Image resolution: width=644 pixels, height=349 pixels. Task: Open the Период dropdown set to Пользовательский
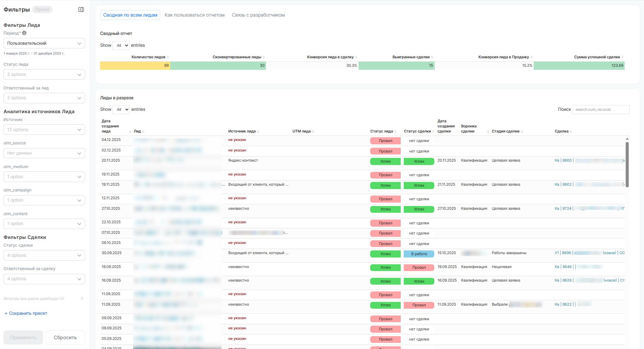pos(44,43)
